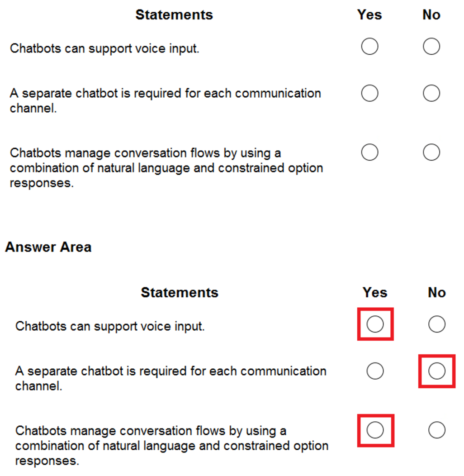464x476 pixels.
Task: Select highlighted No for separate chatbot, Answer Area
Action: pyautogui.click(x=437, y=371)
